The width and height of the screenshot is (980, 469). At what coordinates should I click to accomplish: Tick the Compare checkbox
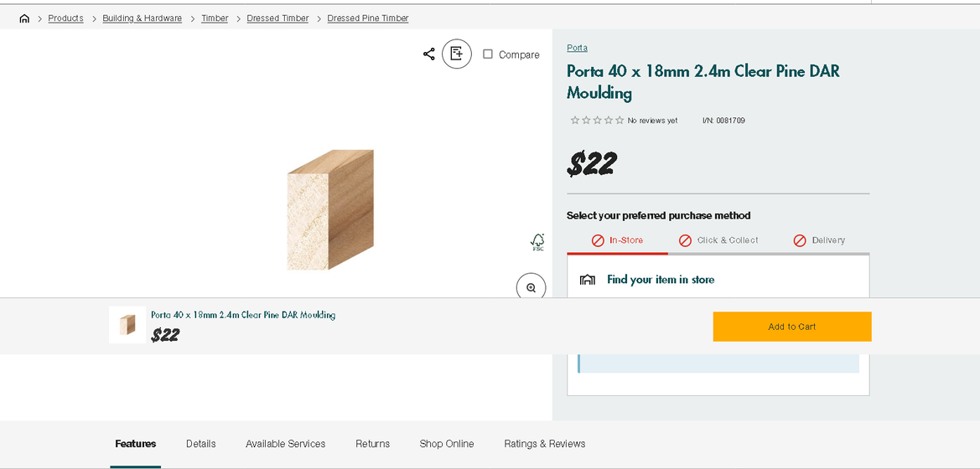click(x=488, y=54)
